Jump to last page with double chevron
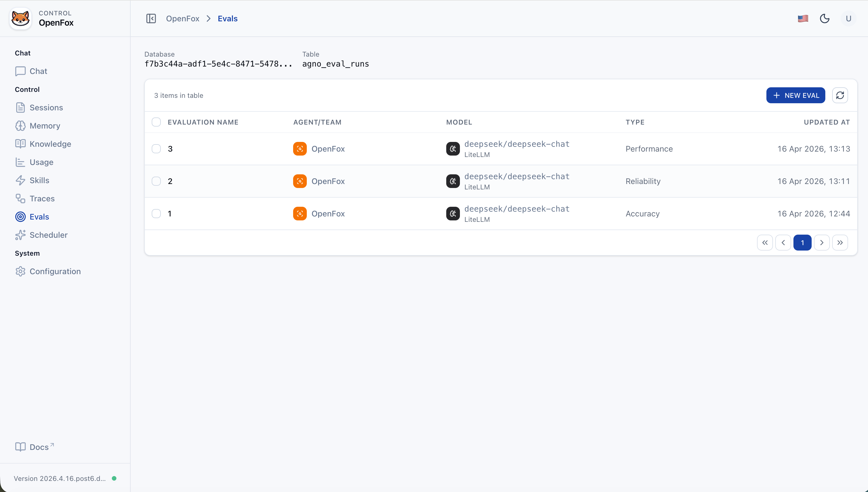The height and width of the screenshot is (492, 868). coord(840,242)
